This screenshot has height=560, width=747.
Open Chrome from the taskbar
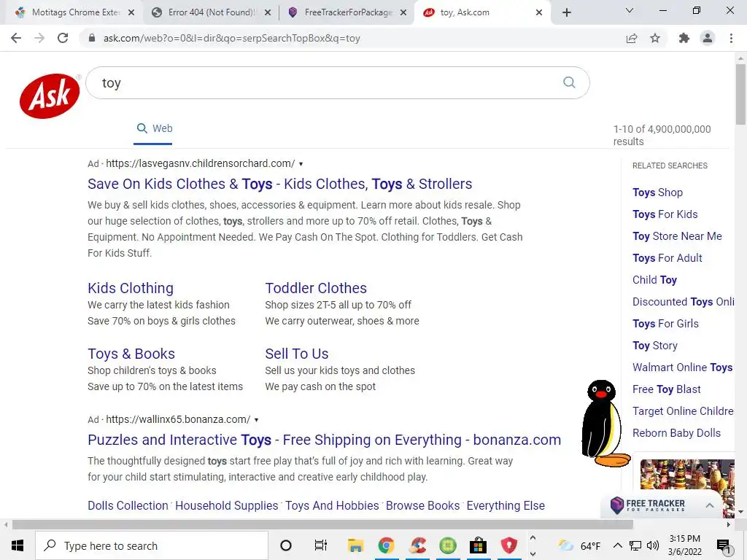[387, 545]
